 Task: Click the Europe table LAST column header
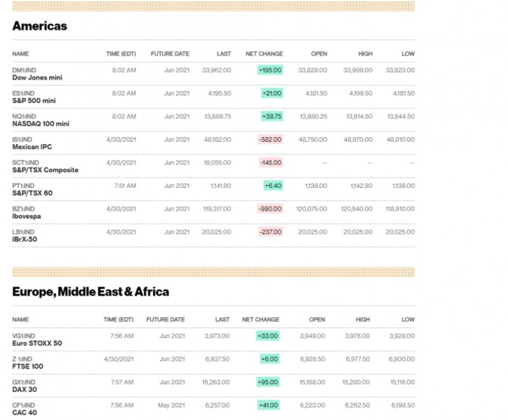coord(222,320)
